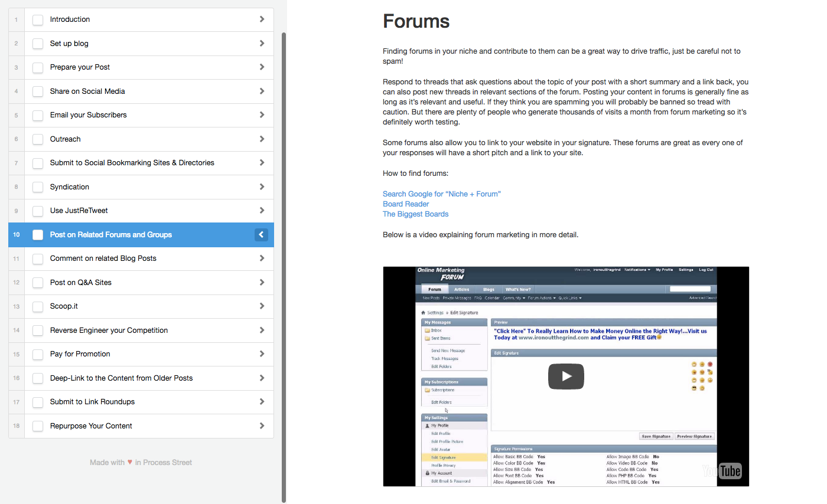
Task: Toggle the Scoop.it task checkbox
Action: pos(38,306)
